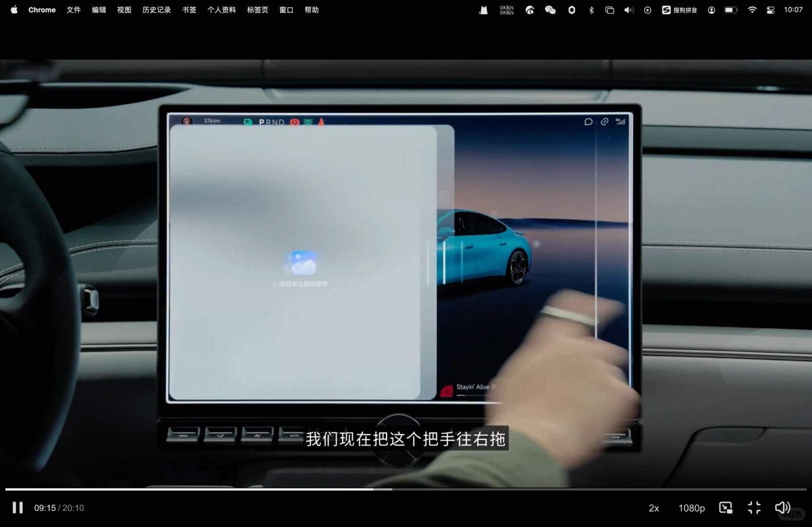Open the 标签页 menu

258,10
